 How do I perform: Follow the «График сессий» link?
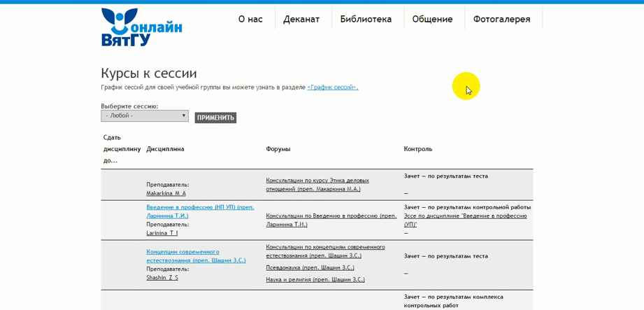click(332, 87)
